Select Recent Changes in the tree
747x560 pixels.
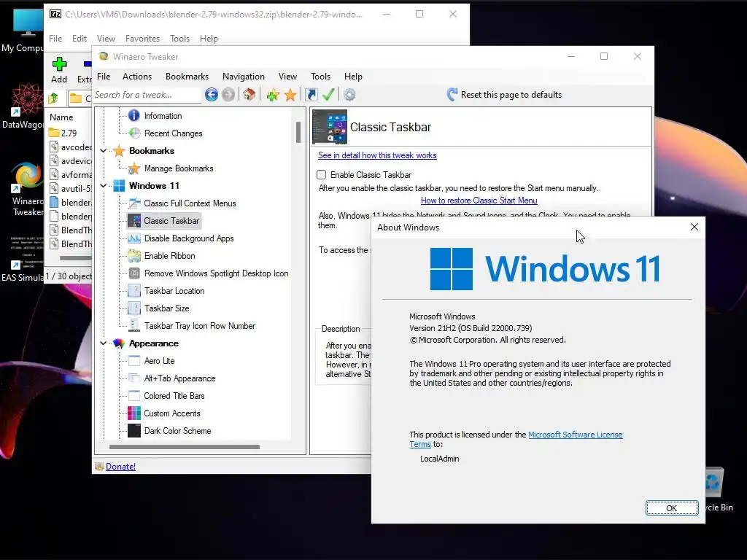point(173,133)
